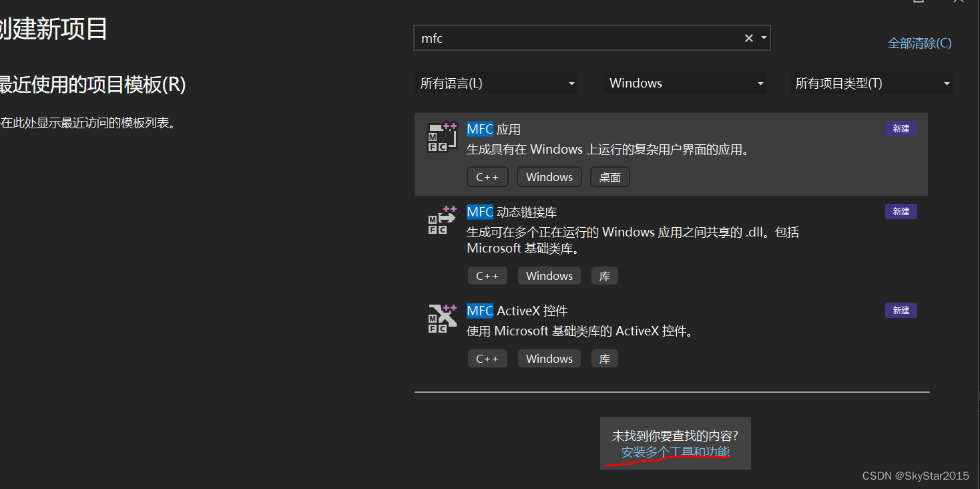Click the MFC 动态链接库 description text
Screen dimensions: 980x489
click(x=633, y=240)
